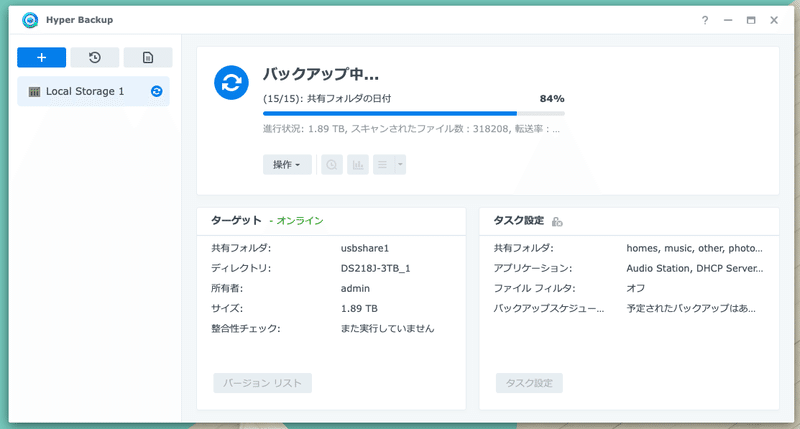Click the (15/15): 共有フォルダの日付 status line
Image resolution: width=800 pixels, height=429 pixels.
327,98
